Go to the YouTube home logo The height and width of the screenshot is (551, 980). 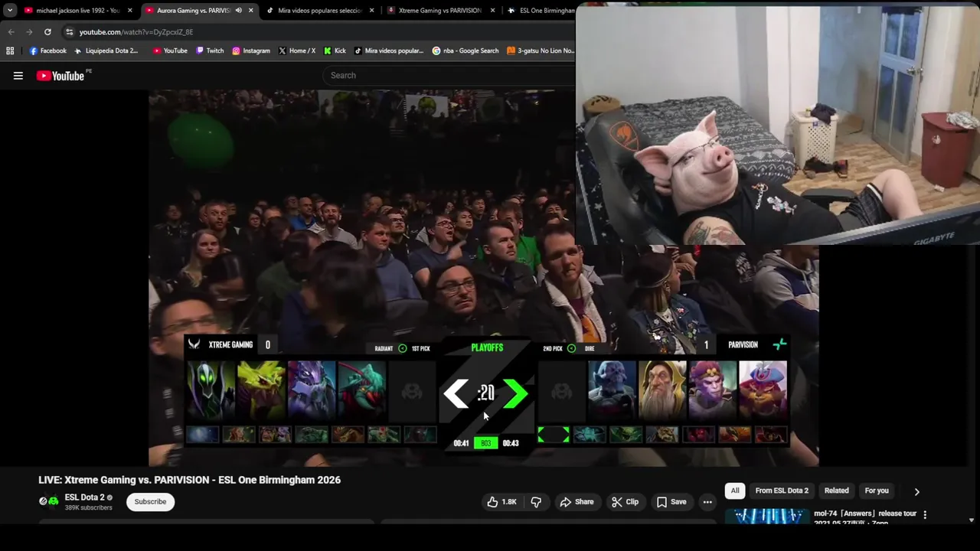pos(60,76)
